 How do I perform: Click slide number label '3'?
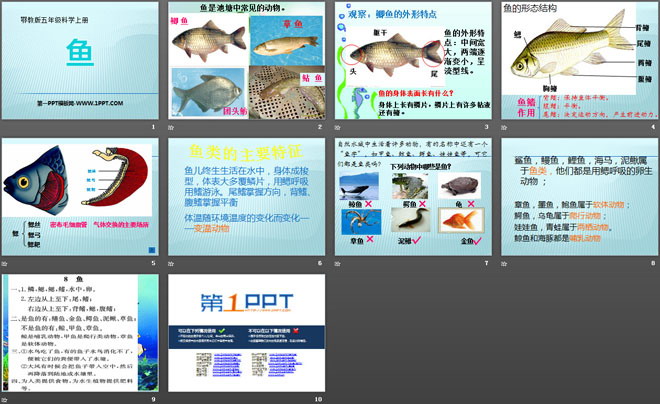(486, 127)
